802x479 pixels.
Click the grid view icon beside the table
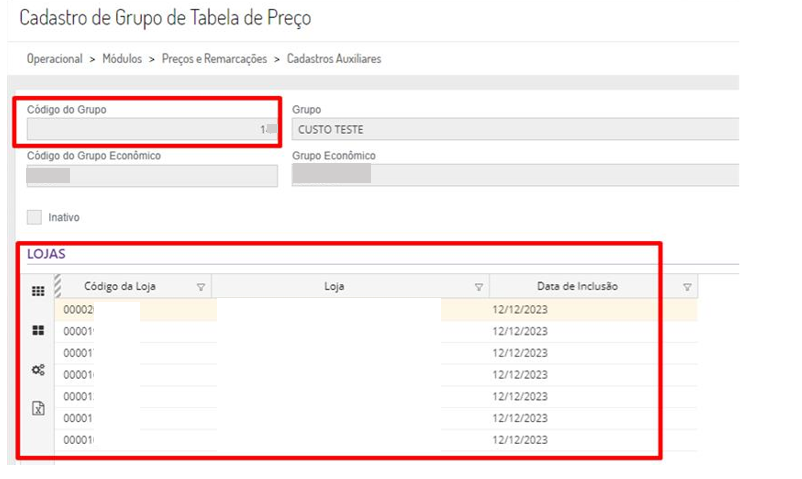[38, 291]
